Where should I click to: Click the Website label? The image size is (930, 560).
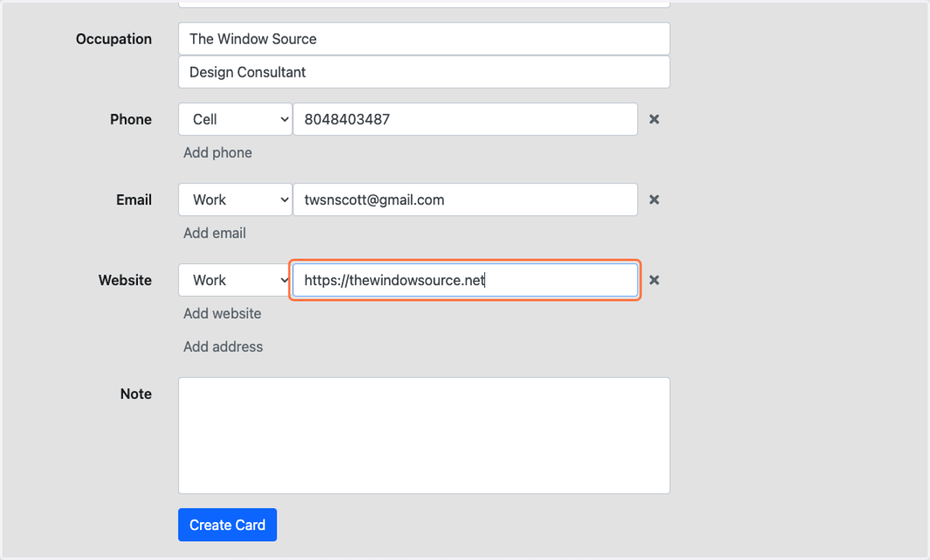(126, 280)
